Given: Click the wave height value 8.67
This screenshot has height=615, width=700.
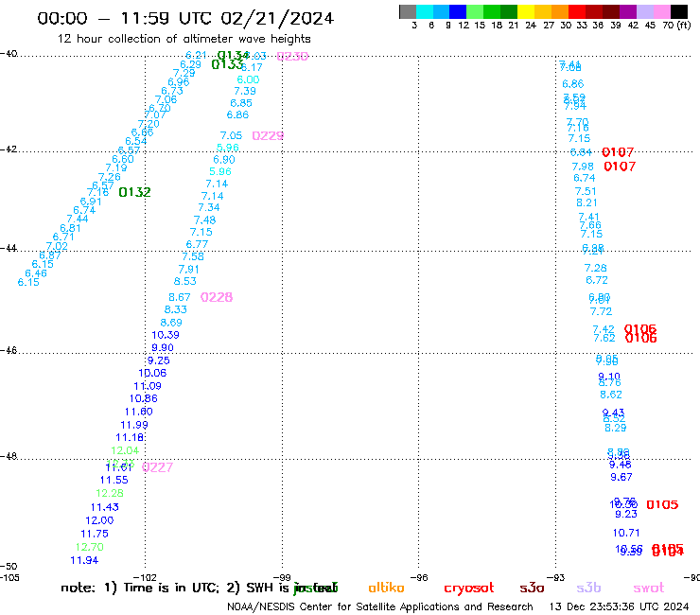Looking at the screenshot, I should click(180, 297).
